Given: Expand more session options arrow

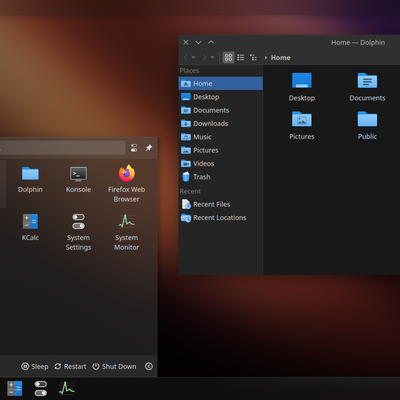Looking at the screenshot, I should (x=149, y=366).
